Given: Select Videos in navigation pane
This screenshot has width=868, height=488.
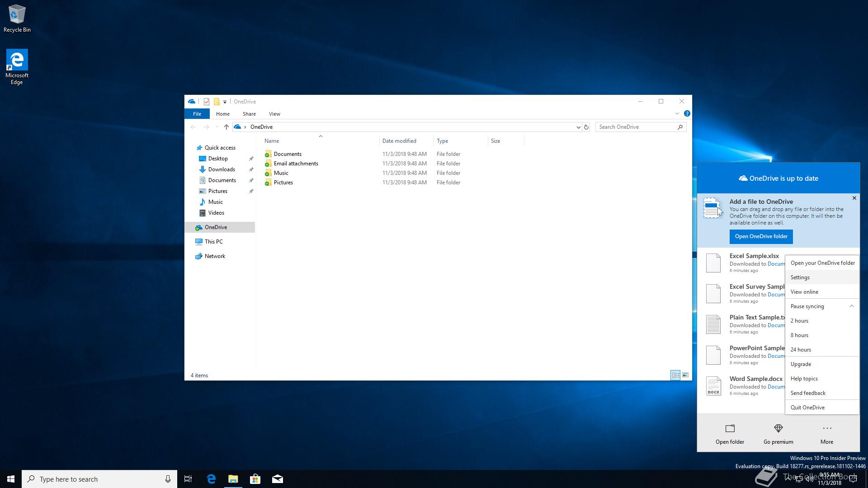Looking at the screenshot, I should coord(216,213).
